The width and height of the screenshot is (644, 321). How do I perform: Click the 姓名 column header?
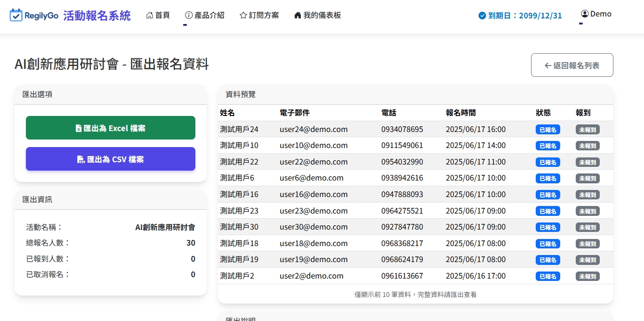pos(227,113)
